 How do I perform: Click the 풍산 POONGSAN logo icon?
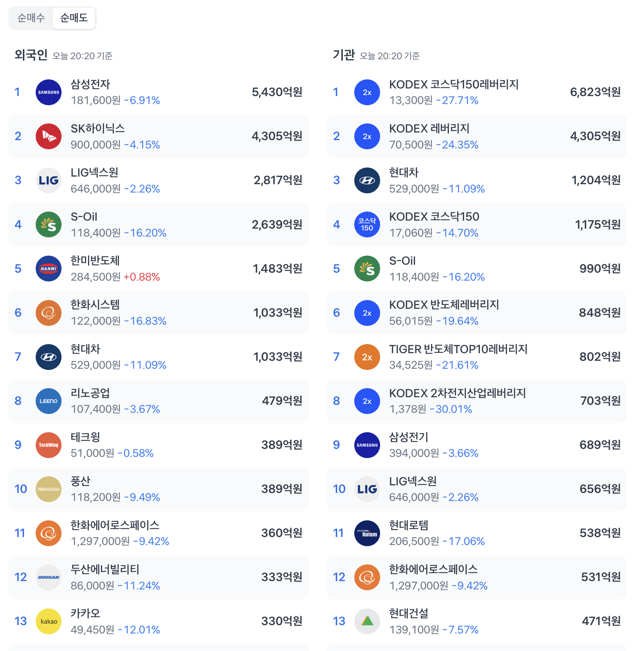[49, 489]
